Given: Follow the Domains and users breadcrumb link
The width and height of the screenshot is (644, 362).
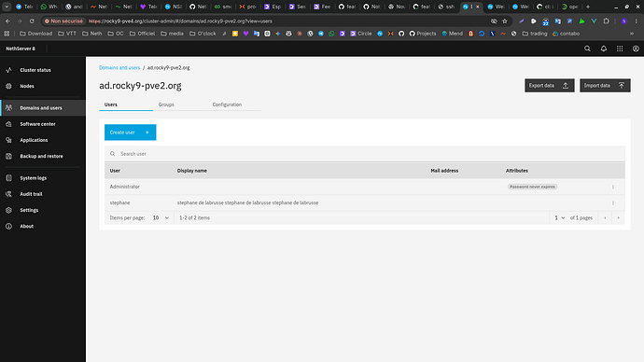Looking at the screenshot, I should pyautogui.click(x=119, y=68).
